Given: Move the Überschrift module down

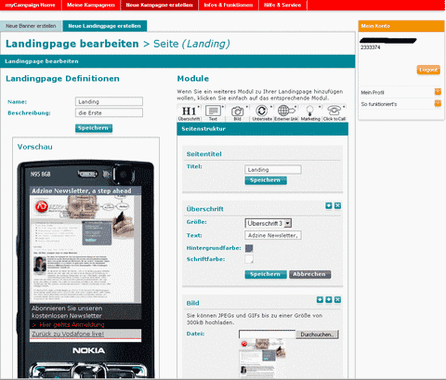Looking at the screenshot, I should pyautogui.click(x=329, y=206).
